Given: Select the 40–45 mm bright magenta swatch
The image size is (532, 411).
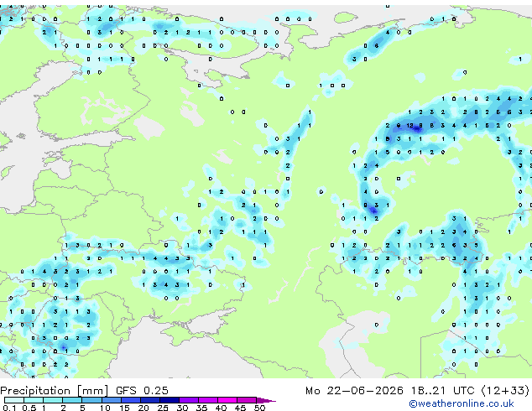Looking at the screenshot, I should (x=227, y=400).
